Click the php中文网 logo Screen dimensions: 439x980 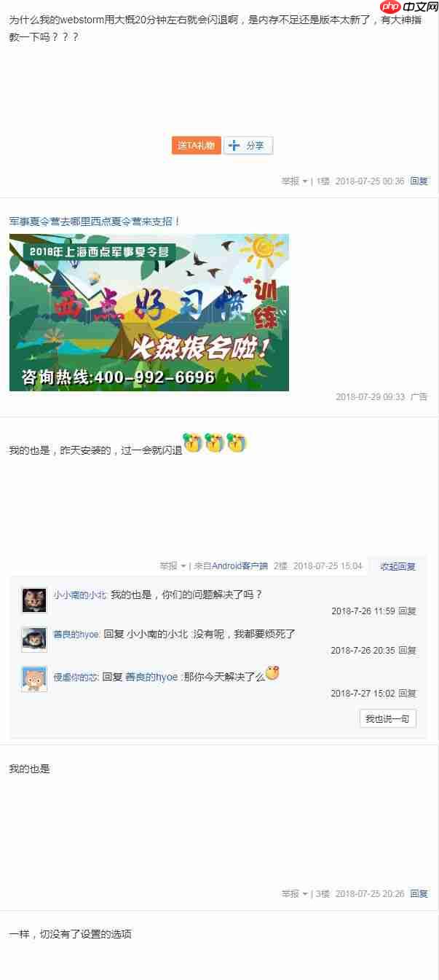pyautogui.click(x=407, y=7)
